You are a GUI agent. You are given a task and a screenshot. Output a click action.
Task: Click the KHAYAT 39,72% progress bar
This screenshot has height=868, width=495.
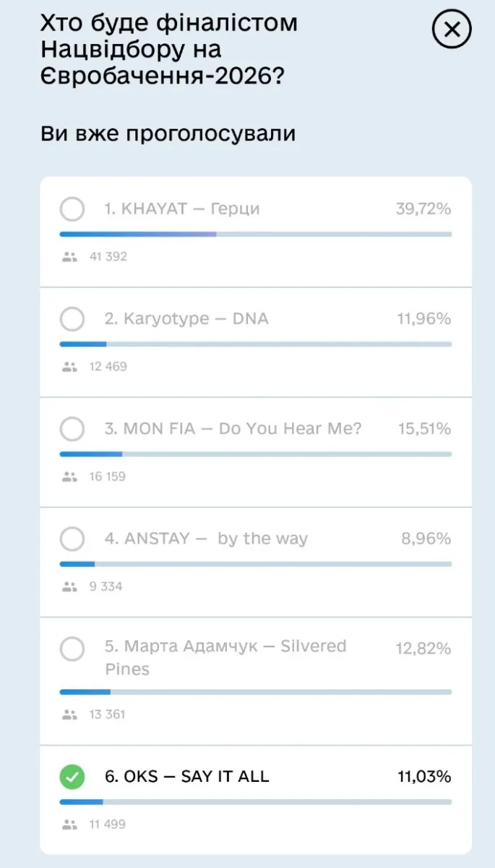tap(255, 234)
